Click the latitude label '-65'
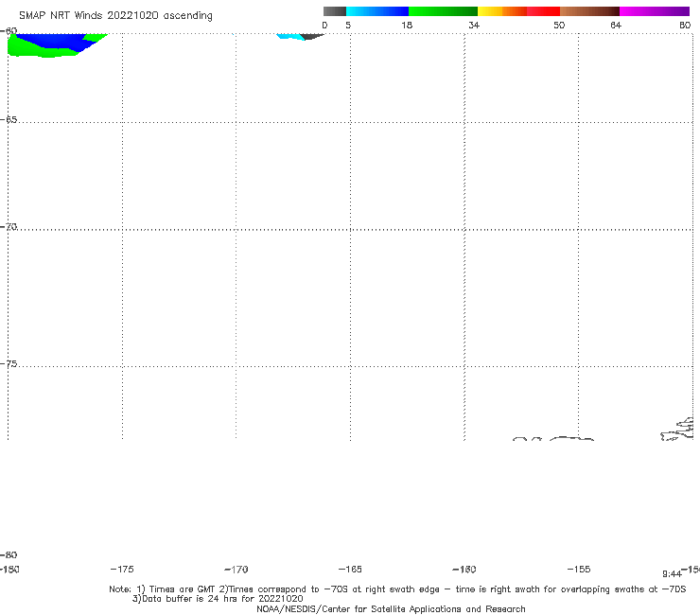Screen dimensions: 700x615 pos(9,120)
